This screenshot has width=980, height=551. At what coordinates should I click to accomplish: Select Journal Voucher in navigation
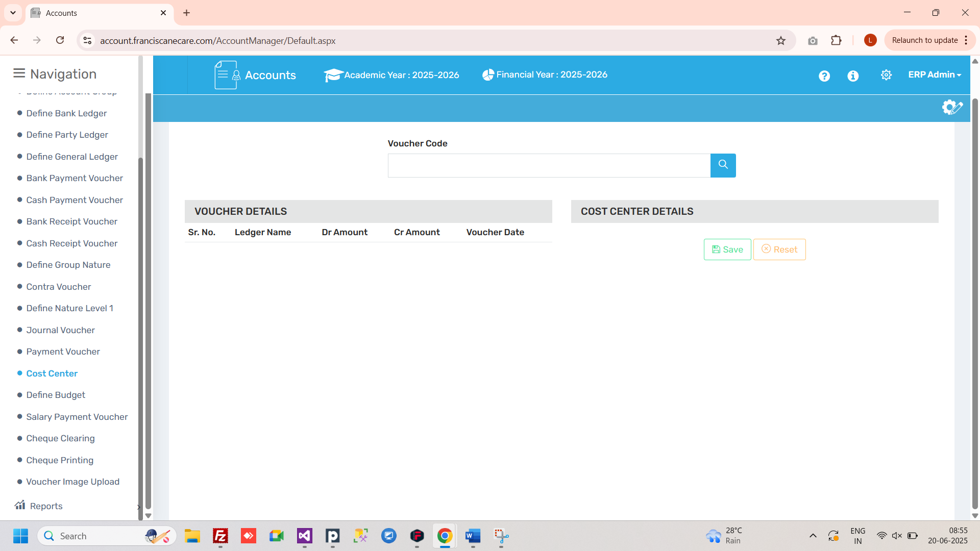pos(60,330)
